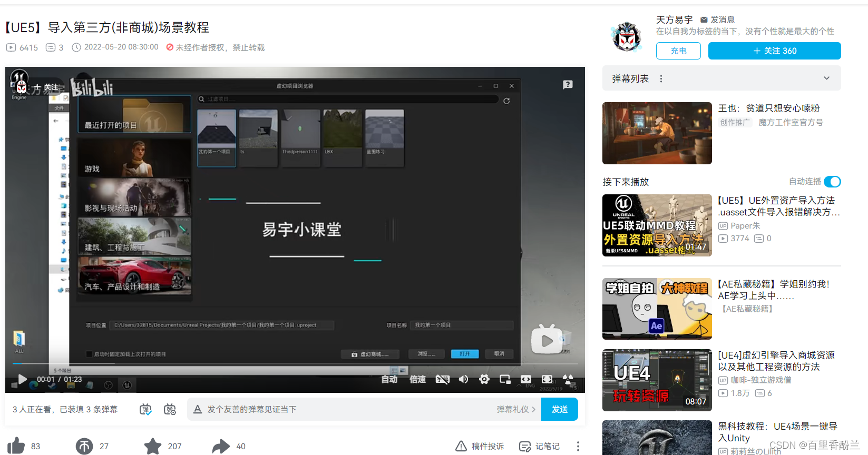
Task: Mute the video using the speaker icon
Action: click(463, 379)
